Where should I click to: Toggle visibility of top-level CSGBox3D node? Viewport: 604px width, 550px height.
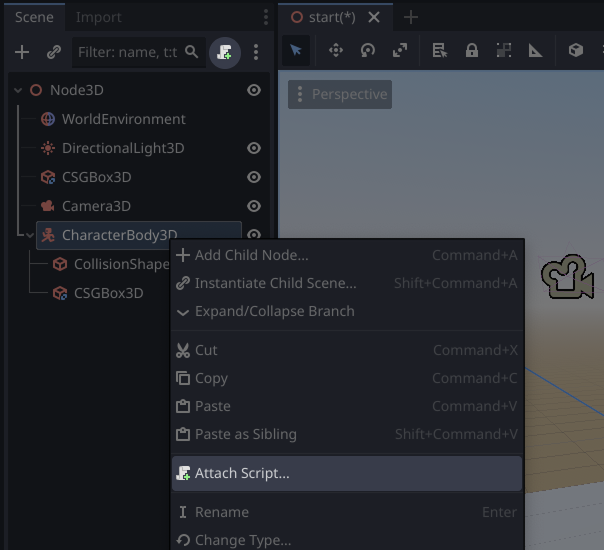tap(254, 177)
